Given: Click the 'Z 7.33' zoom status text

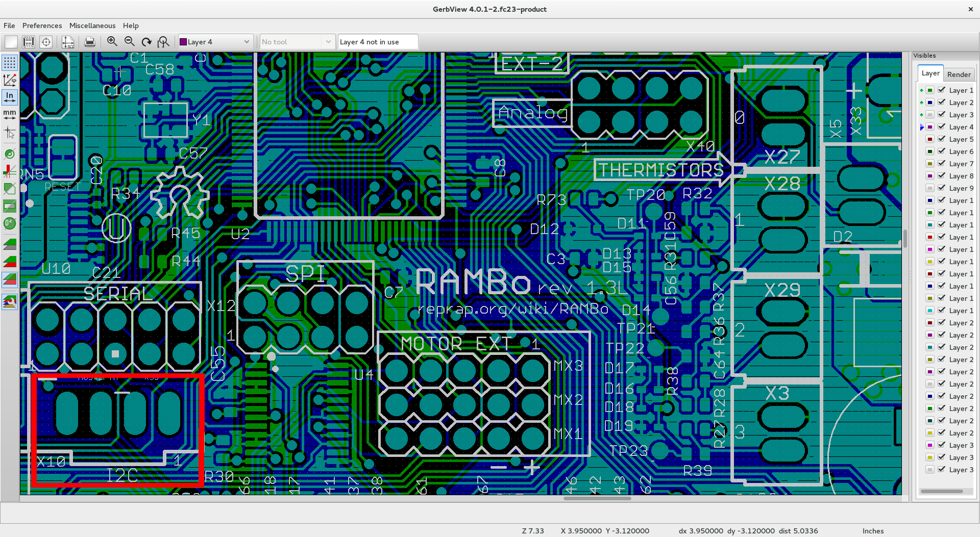Looking at the screenshot, I should coord(533,531).
